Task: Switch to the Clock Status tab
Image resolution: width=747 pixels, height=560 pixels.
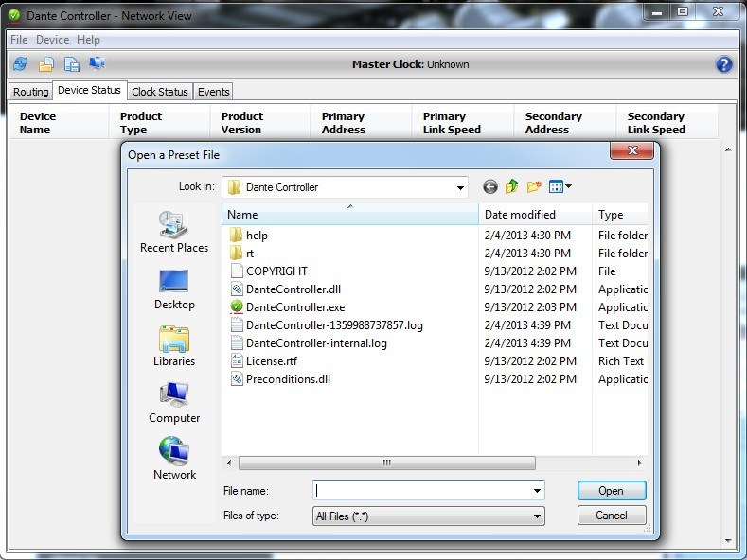Action: tap(159, 92)
